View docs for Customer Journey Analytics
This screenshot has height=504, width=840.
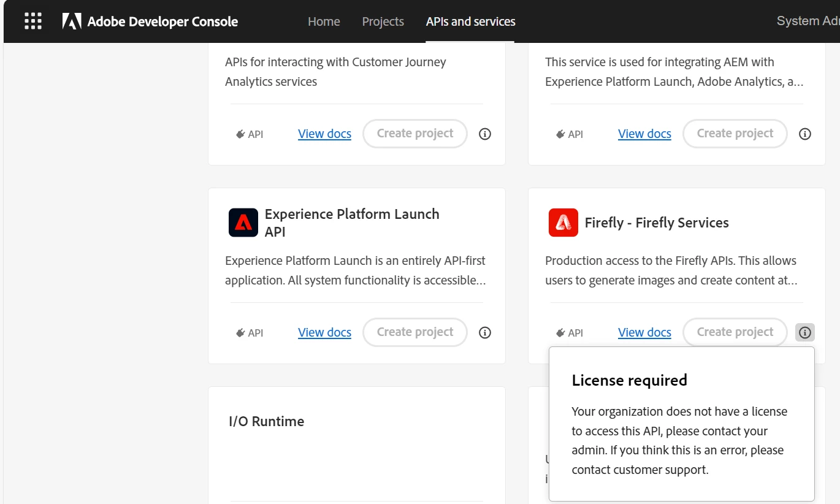tap(325, 134)
